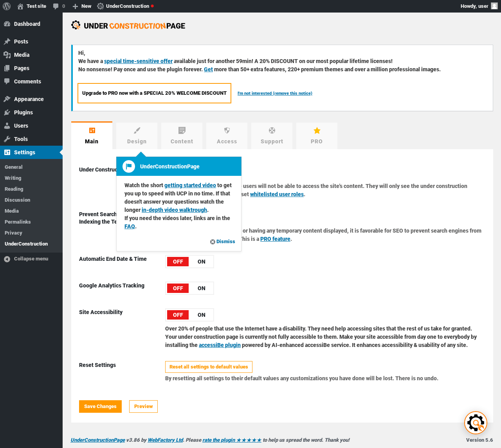The height and width of the screenshot is (448, 501).
Task: Click the FAQ link in the popup
Action: coord(130,226)
